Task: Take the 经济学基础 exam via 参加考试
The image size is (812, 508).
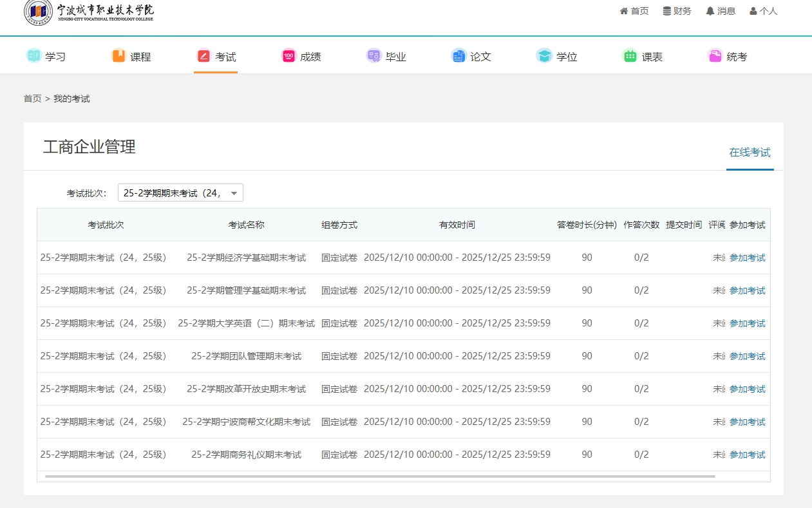Action: 747,258
